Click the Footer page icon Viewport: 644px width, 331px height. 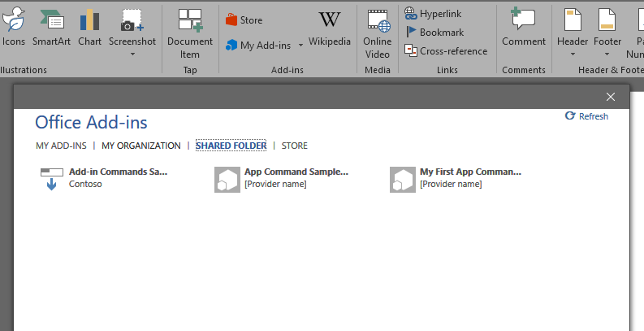click(607, 20)
